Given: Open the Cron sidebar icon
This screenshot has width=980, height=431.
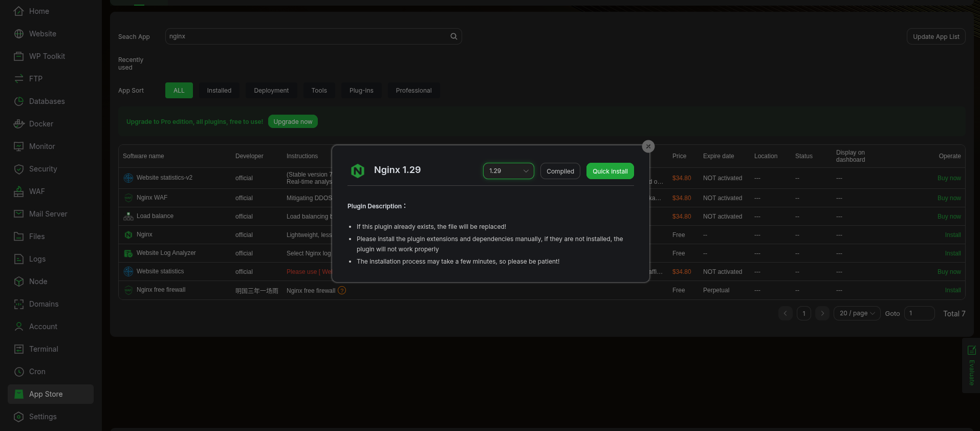Looking at the screenshot, I should pyautogui.click(x=19, y=372).
